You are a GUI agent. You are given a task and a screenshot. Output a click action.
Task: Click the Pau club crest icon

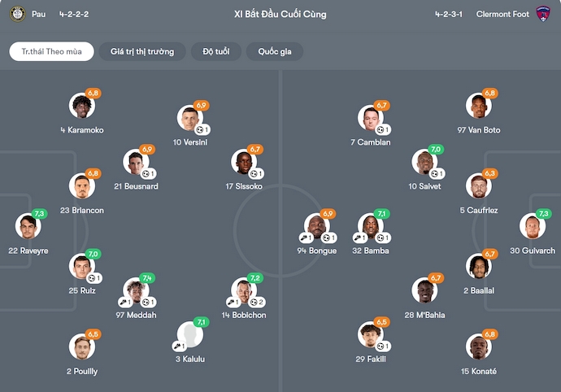tap(17, 14)
